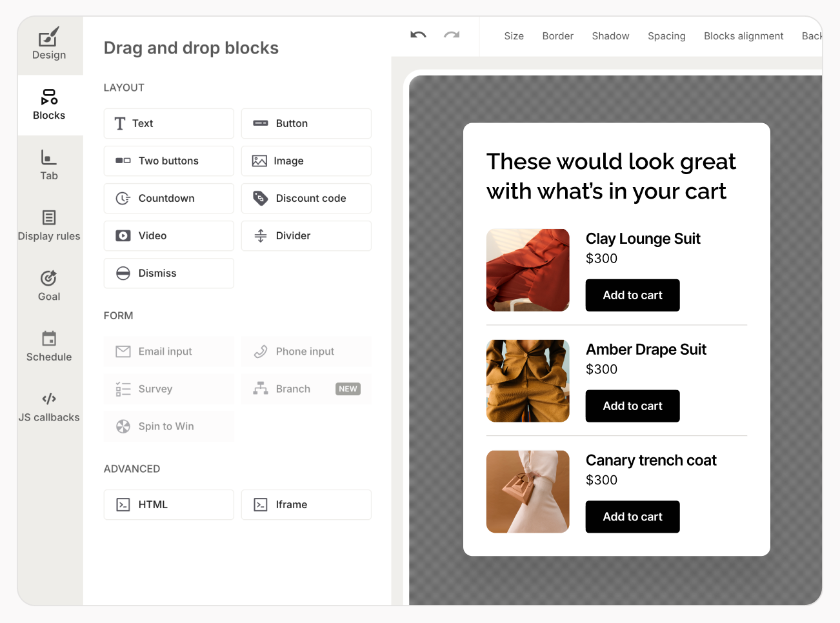Open the JS callbacks panel

pos(49,406)
